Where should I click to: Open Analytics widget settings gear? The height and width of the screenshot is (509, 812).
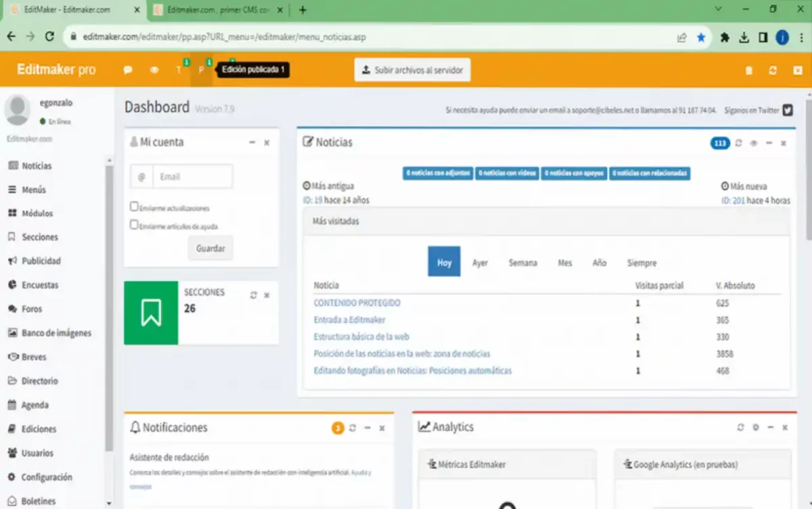[x=756, y=428]
